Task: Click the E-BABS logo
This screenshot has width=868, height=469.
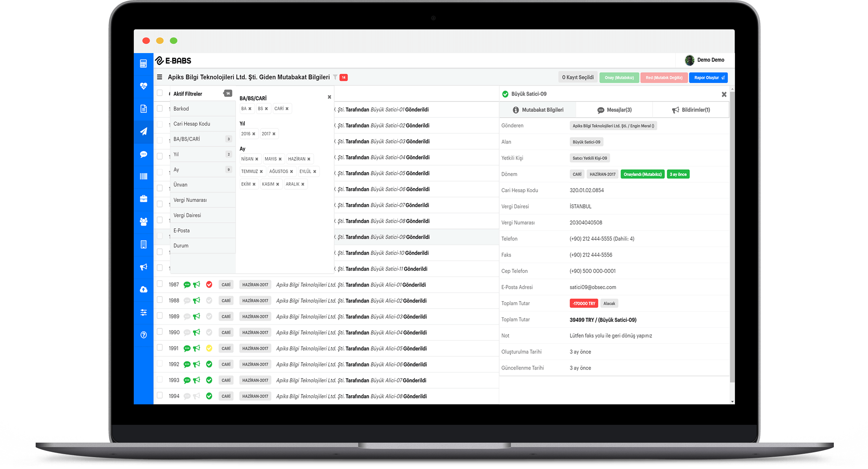Action: tap(173, 61)
